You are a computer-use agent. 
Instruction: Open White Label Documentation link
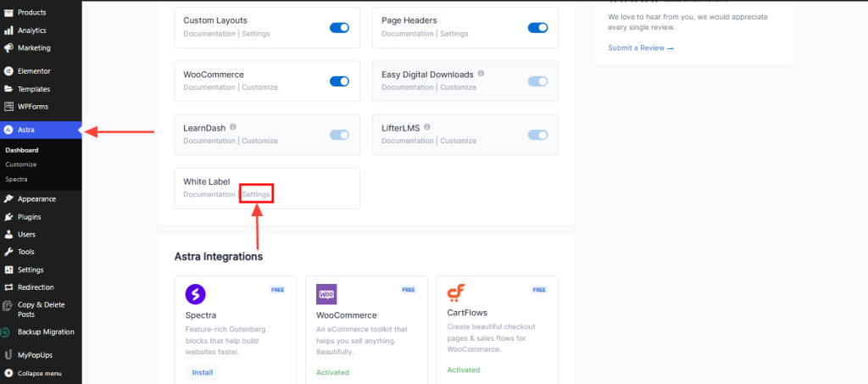[x=209, y=195]
